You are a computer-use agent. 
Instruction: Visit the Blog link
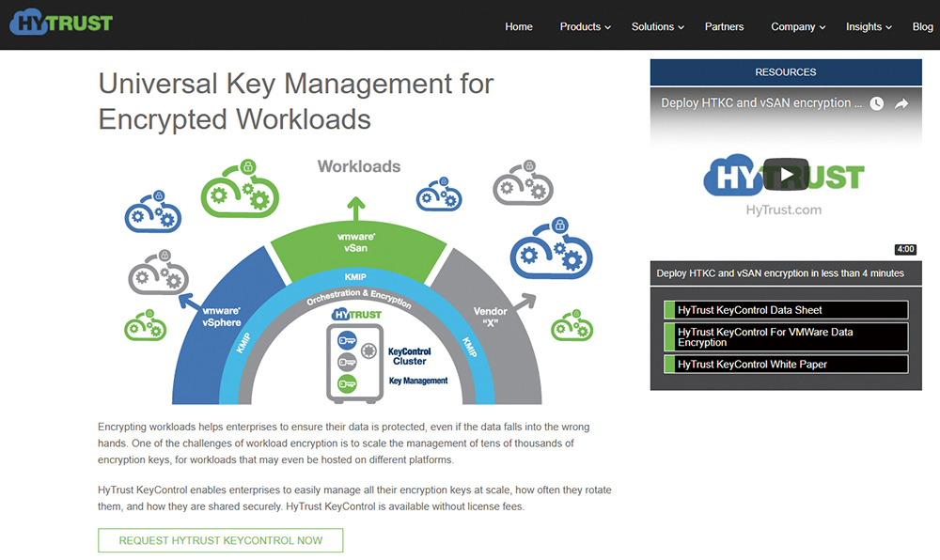coord(923,26)
